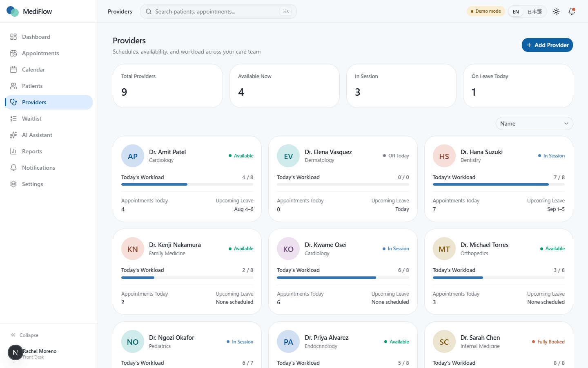This screenshot has height=368, width=588.
Task: Click the Add Provider button
Action: [547, 45]
